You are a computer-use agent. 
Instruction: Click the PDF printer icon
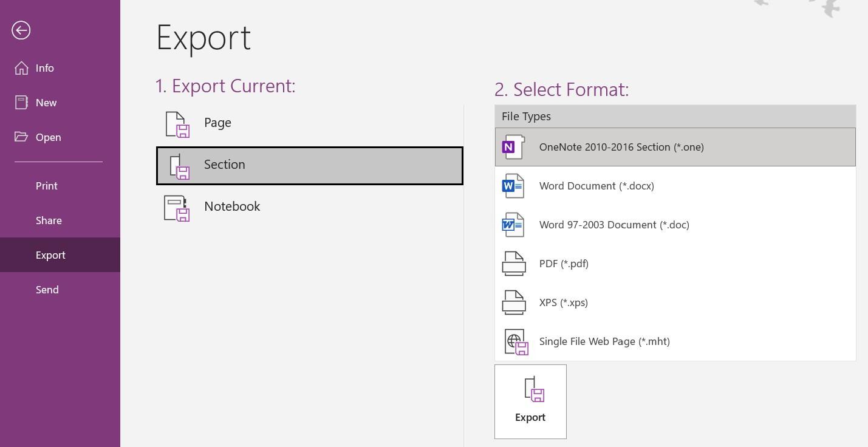(513, 264)
